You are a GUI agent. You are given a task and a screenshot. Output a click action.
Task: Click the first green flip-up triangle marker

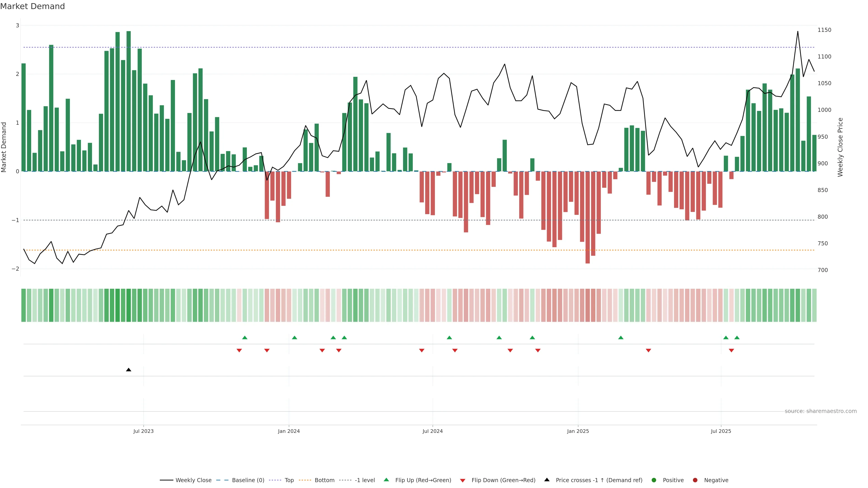pyautogui.click(x=245, y=338)
